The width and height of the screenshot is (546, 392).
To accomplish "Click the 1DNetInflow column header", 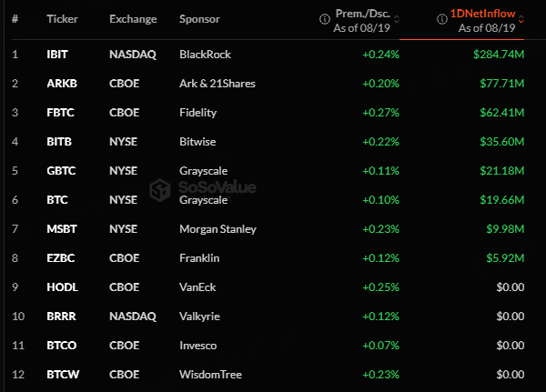I will [x=482, y=14].
